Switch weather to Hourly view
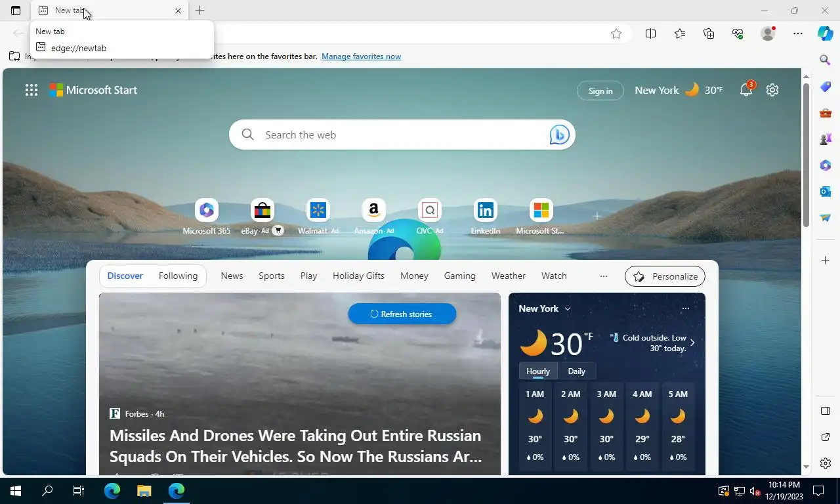The width and height of the screenshot is (840, 504). pyautogui.click(x=538, y=371)
